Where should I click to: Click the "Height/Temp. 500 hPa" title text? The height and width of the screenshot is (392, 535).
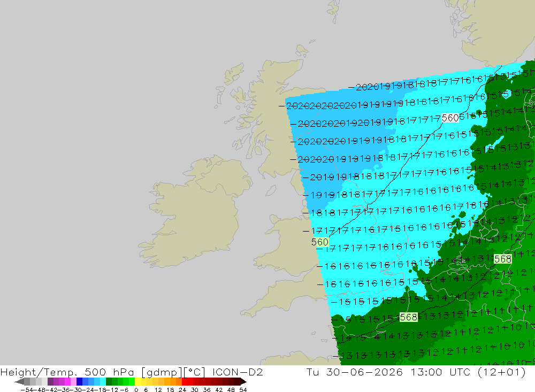tap(67, 372)
